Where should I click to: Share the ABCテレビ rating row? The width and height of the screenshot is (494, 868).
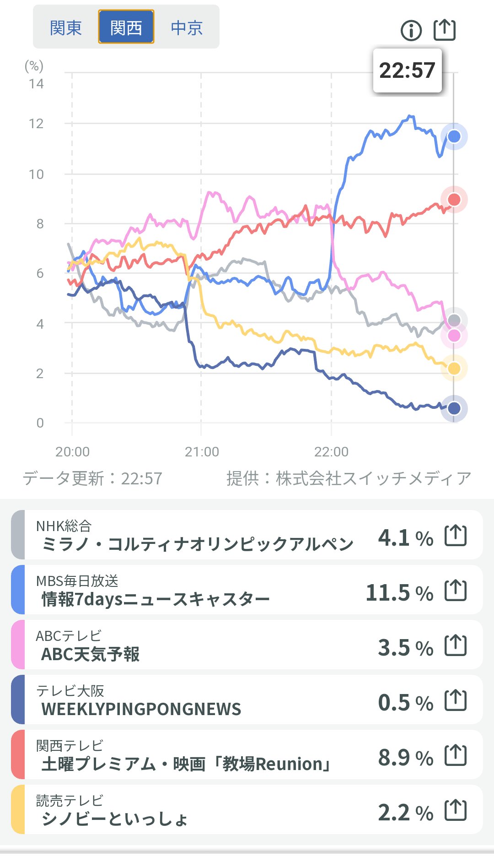tap(456, 645)
